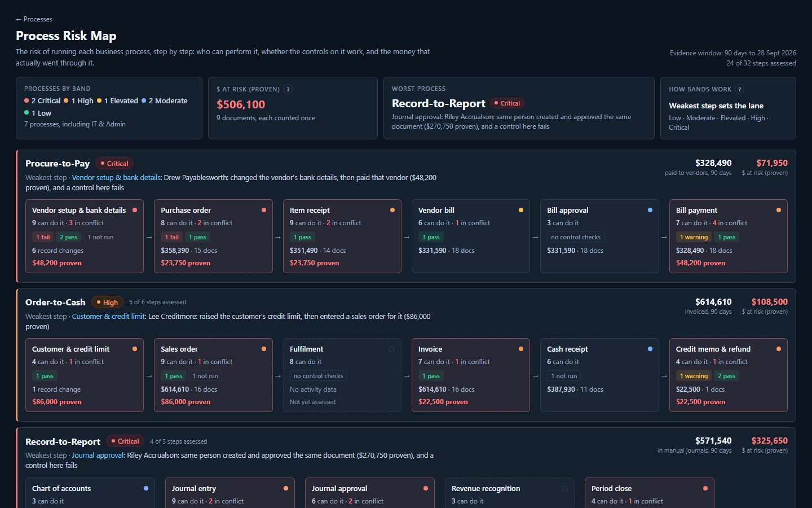812x508 pixels.
Task: Click the '2 Moderate' band legend entry
Action: click(x=164, y=100)
